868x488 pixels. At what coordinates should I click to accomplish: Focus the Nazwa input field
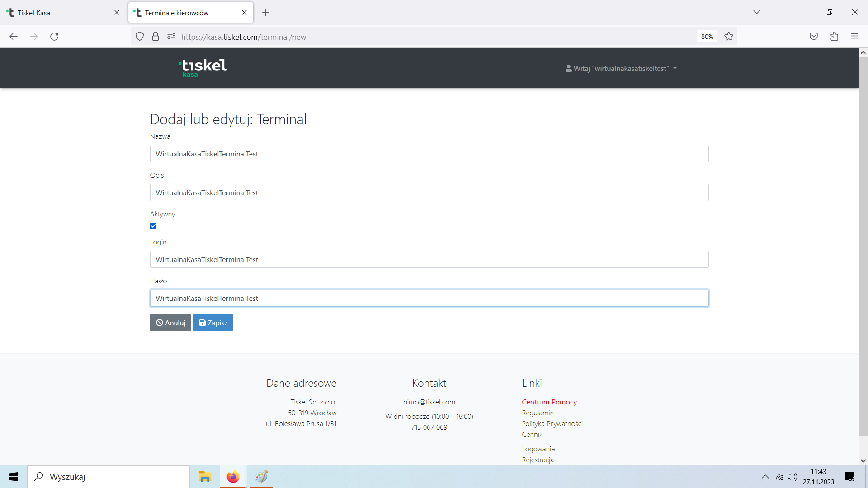click(429, 154)
